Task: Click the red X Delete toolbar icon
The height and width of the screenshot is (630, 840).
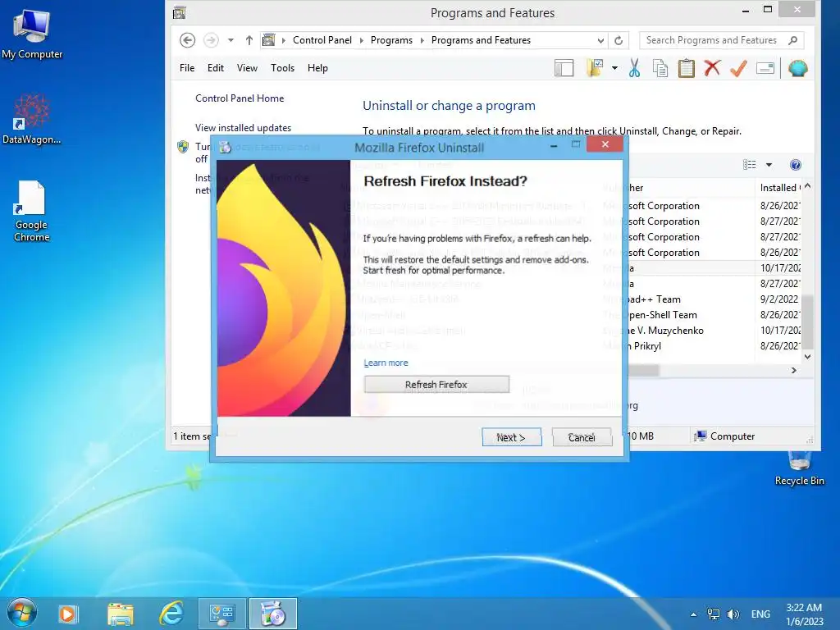Action: point(712,68)
